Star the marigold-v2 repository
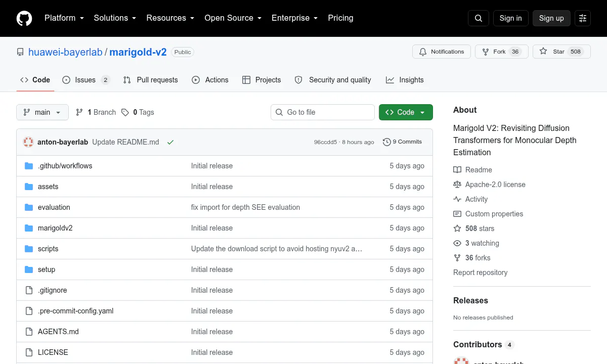 click(561, 52)
